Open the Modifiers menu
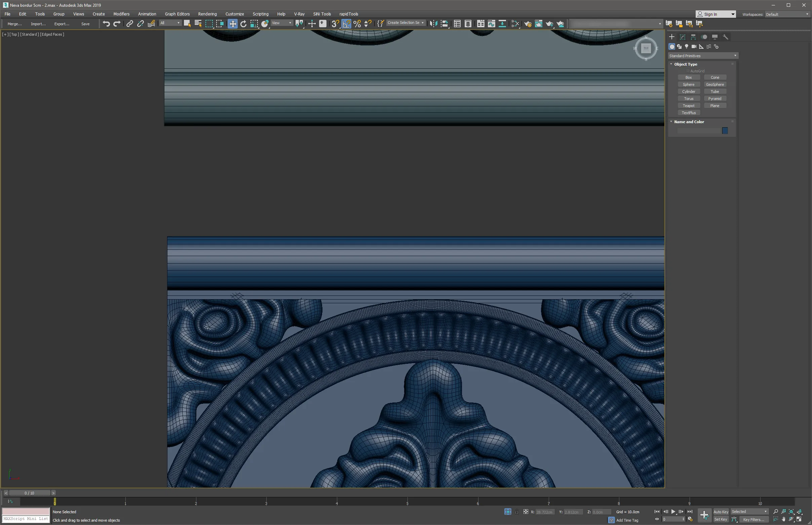 pyautogui.click(x=121, y=14)
